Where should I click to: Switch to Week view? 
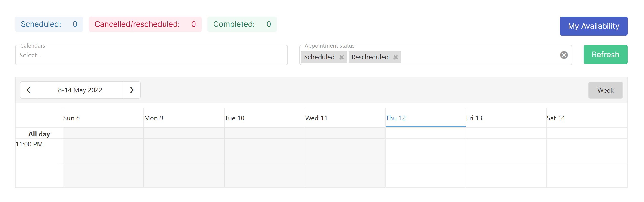[x=605, y=90]
